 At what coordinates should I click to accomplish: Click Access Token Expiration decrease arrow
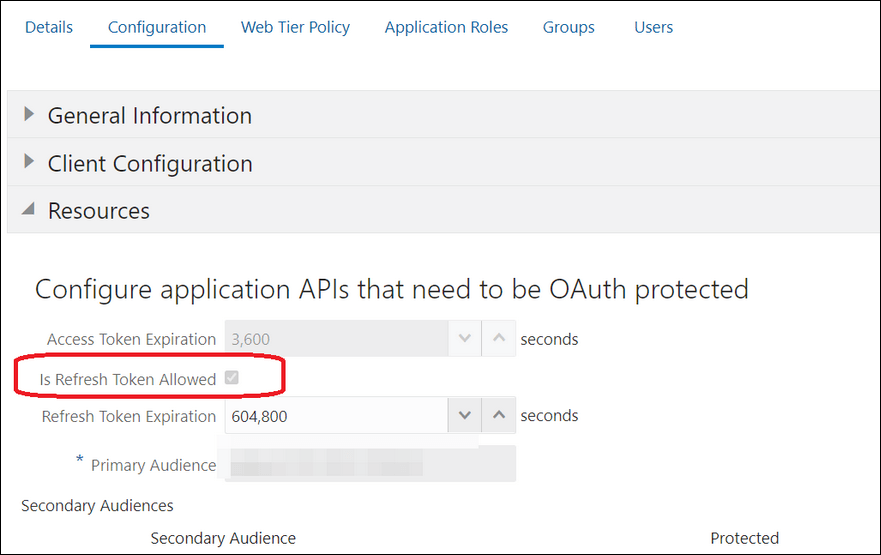point(465,338)
